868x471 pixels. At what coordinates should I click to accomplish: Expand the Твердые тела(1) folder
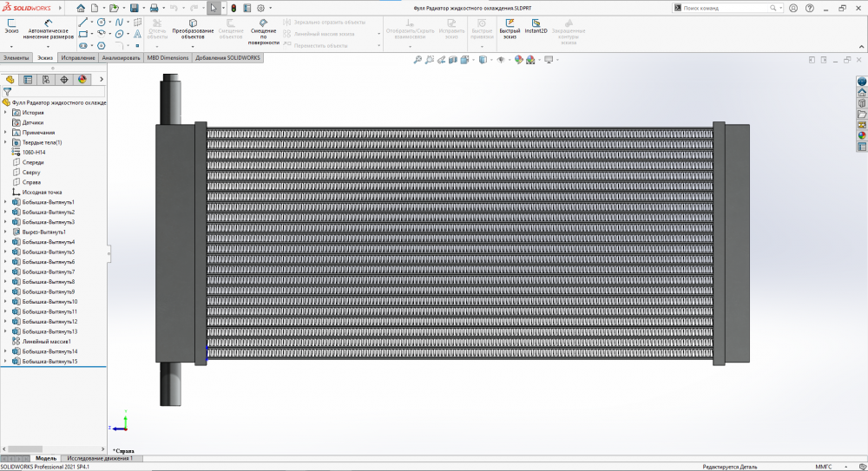coord(5,142)
